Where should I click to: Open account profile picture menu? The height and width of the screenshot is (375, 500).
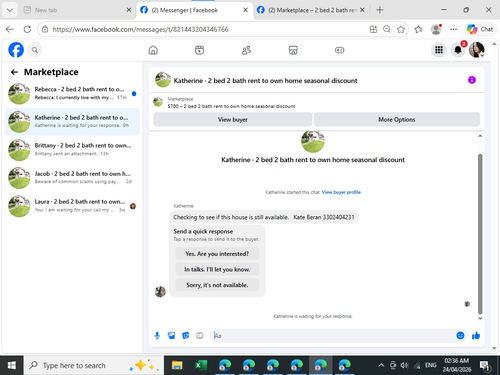pyautogui.click(x=477, y=50)
